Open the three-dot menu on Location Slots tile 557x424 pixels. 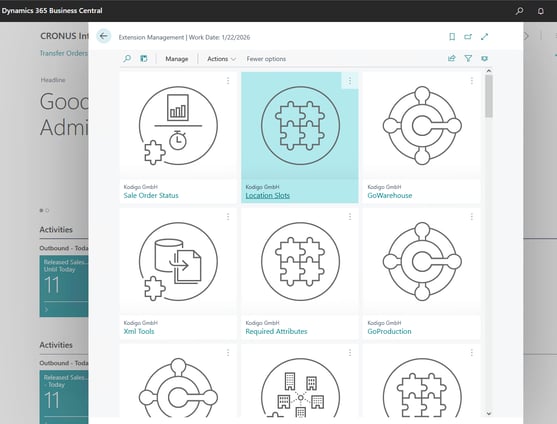(350, 81)
